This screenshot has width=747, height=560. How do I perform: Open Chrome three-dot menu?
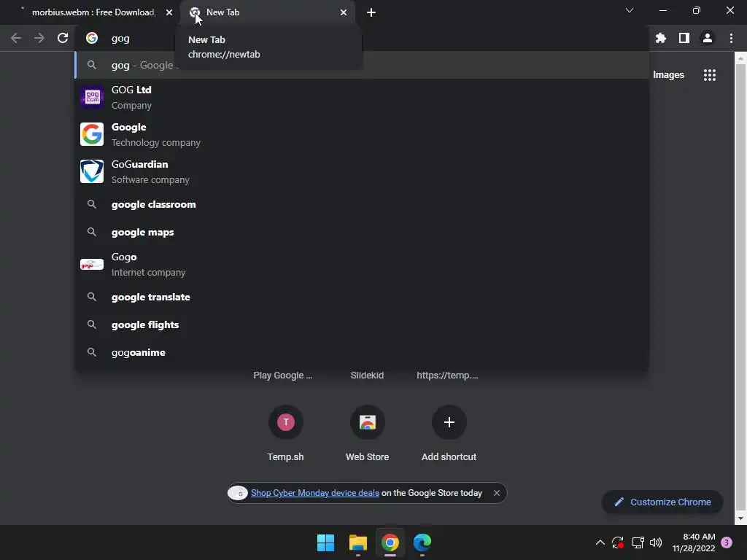click(x=731, y=38)
